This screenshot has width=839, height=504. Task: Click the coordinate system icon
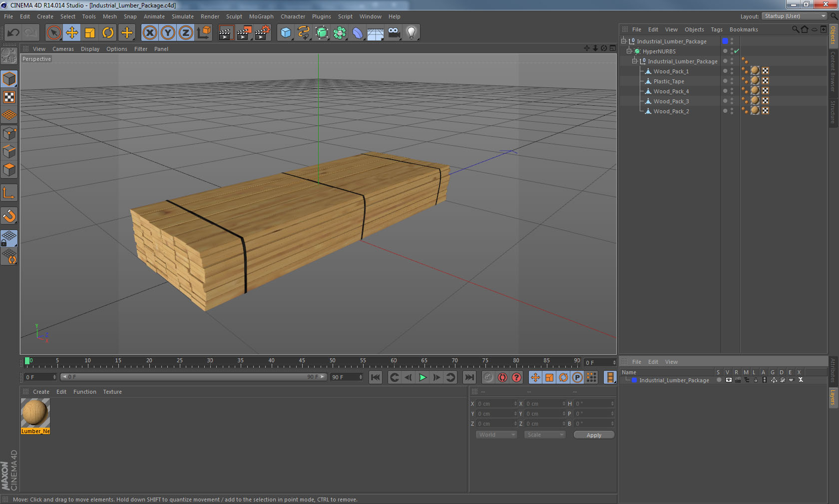click(204, 33)
